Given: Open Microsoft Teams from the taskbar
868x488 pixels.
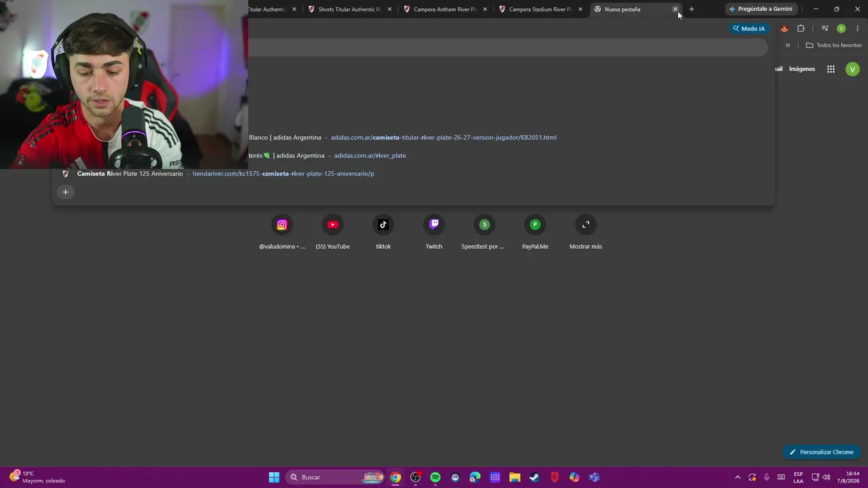Looking at the screenshot, I should (x=594, y=477).
